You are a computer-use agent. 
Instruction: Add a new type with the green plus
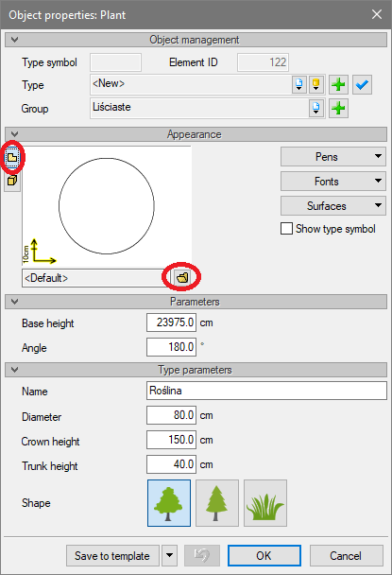click(x=338, y=85)
